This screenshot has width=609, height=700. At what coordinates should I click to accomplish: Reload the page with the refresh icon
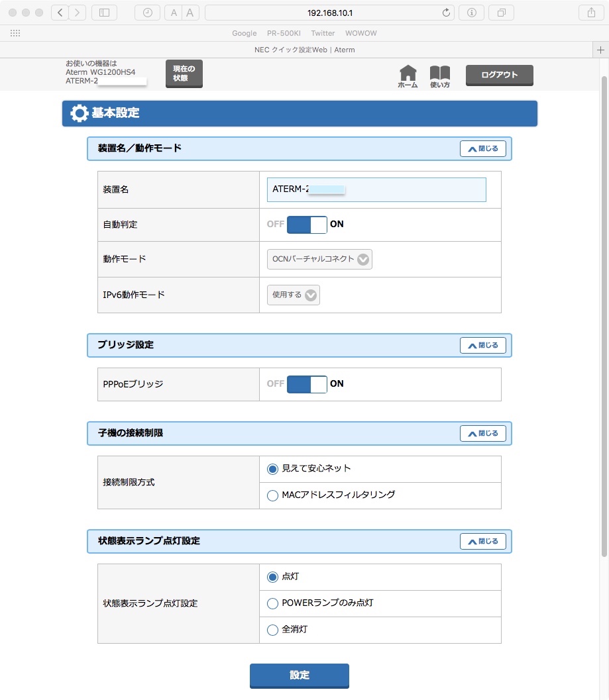click(446, 12)
